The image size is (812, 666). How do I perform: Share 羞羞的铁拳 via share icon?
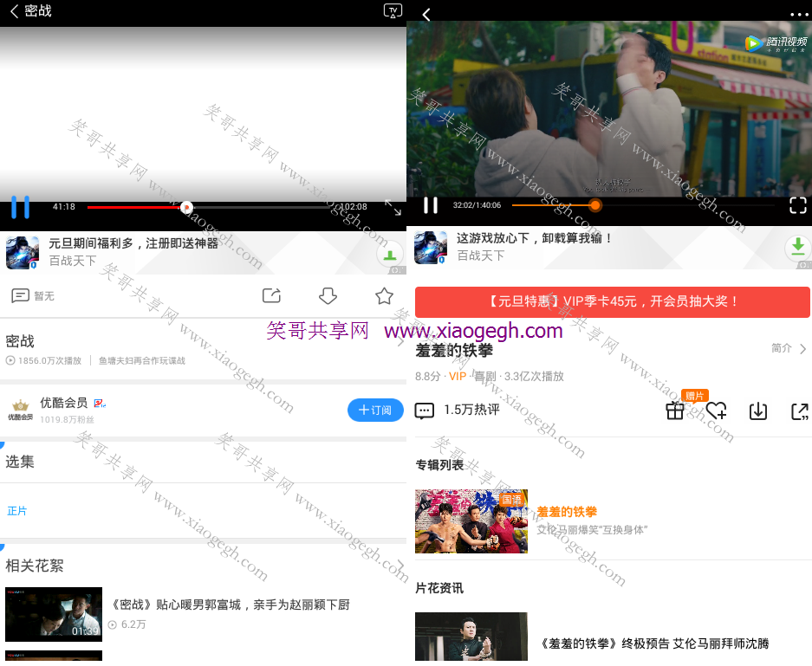click(x=800, y=411)
